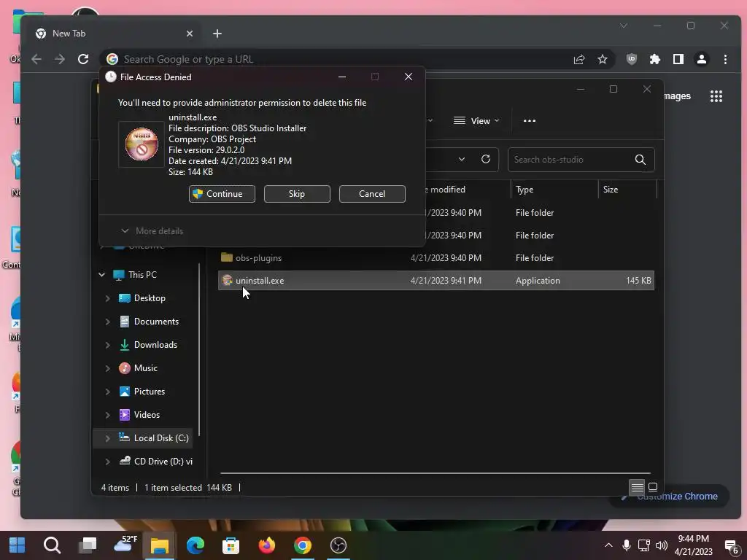Open Chrome tab search chevron
747x560 pixels.
pyautogui.click(x=624, y=26)
